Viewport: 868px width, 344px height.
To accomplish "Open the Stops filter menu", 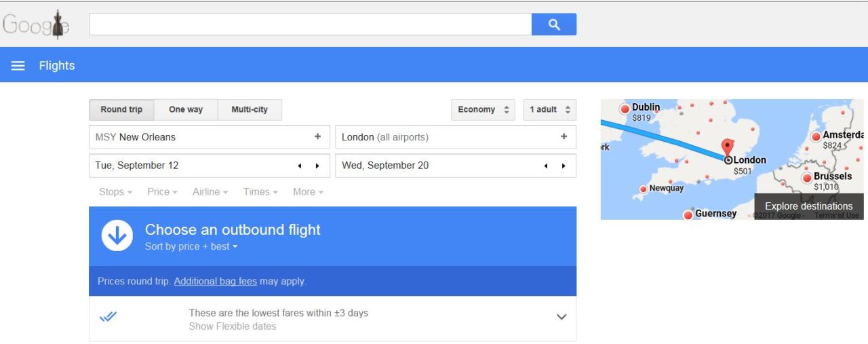I will 115,192.
